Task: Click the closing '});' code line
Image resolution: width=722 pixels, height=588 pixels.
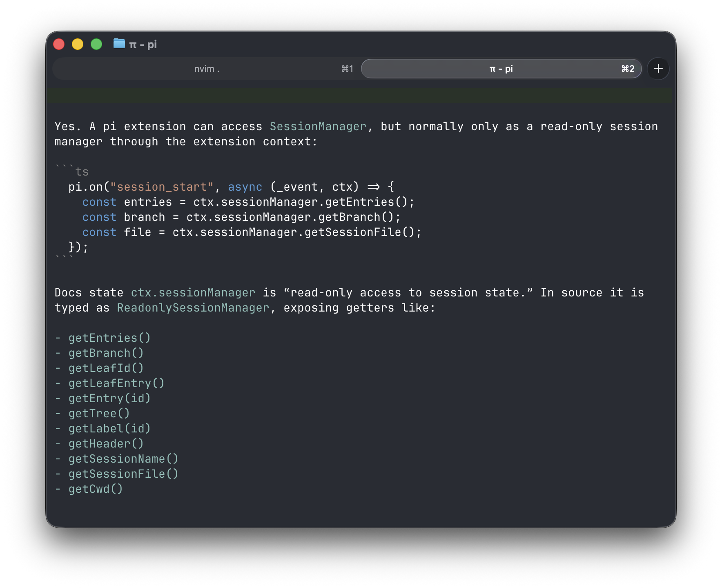Action: pos(78,247)
